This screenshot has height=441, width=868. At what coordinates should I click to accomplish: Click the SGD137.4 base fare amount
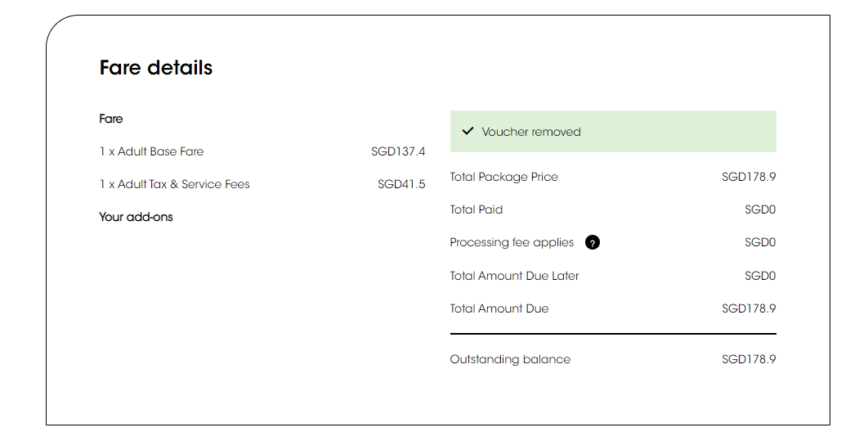[398, 151]
